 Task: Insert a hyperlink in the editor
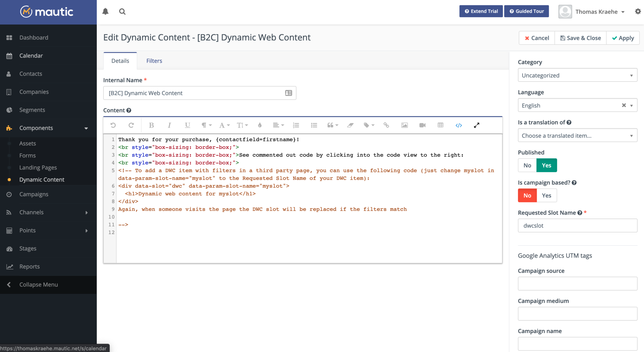point(386,125)
